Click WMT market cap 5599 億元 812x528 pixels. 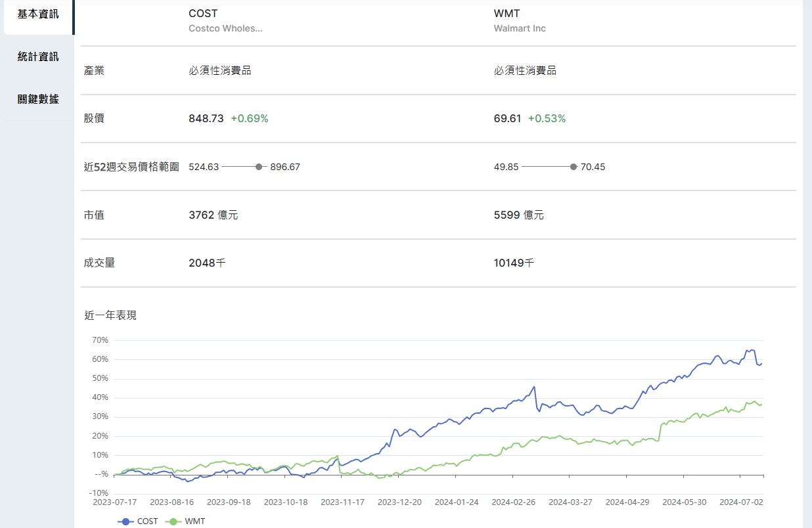coord(519,215)
